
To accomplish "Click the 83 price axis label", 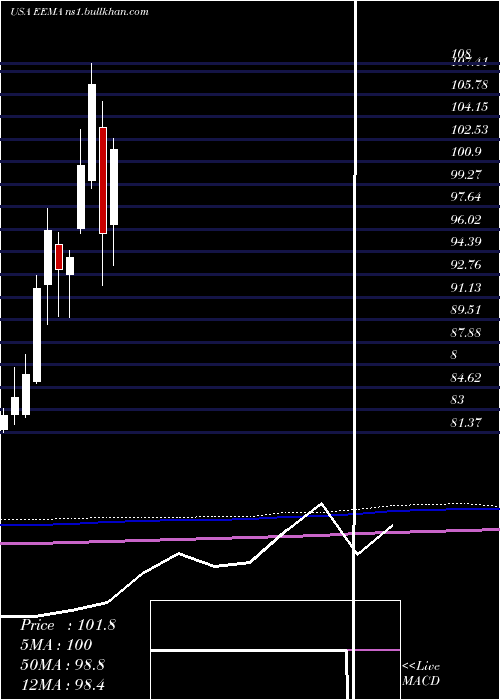I will point(458,399).
